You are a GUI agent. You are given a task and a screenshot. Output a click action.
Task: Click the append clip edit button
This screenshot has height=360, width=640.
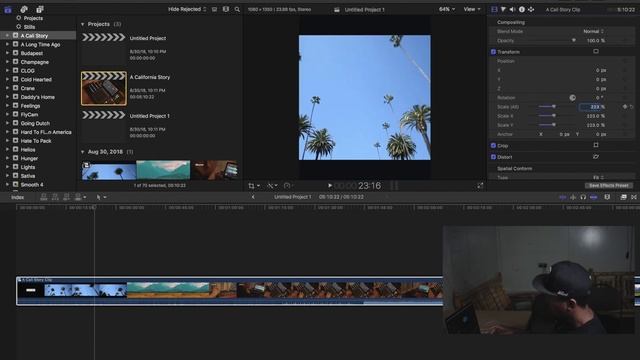[67, 197]
